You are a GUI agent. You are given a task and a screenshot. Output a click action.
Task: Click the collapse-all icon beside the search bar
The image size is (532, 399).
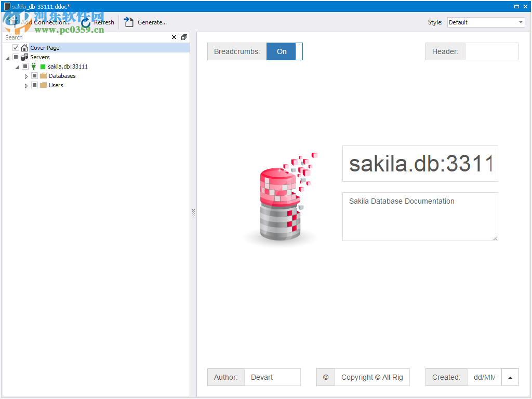(x=184, y=37)
